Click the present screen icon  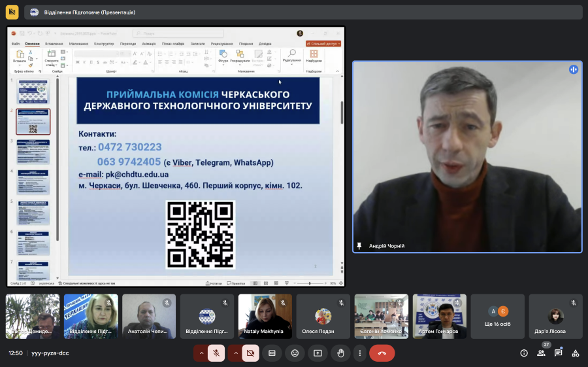[318, 353]
